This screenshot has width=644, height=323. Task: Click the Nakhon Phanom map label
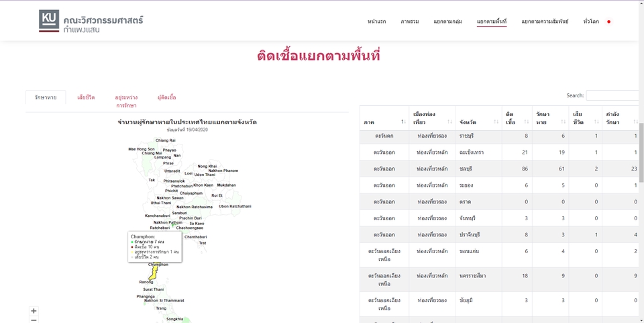coord(223,171)
